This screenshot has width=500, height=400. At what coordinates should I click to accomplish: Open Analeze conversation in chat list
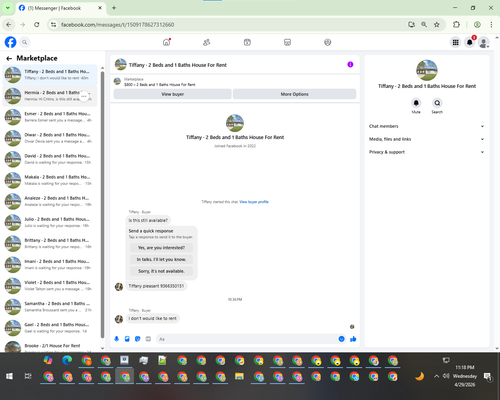coord(50,201)
